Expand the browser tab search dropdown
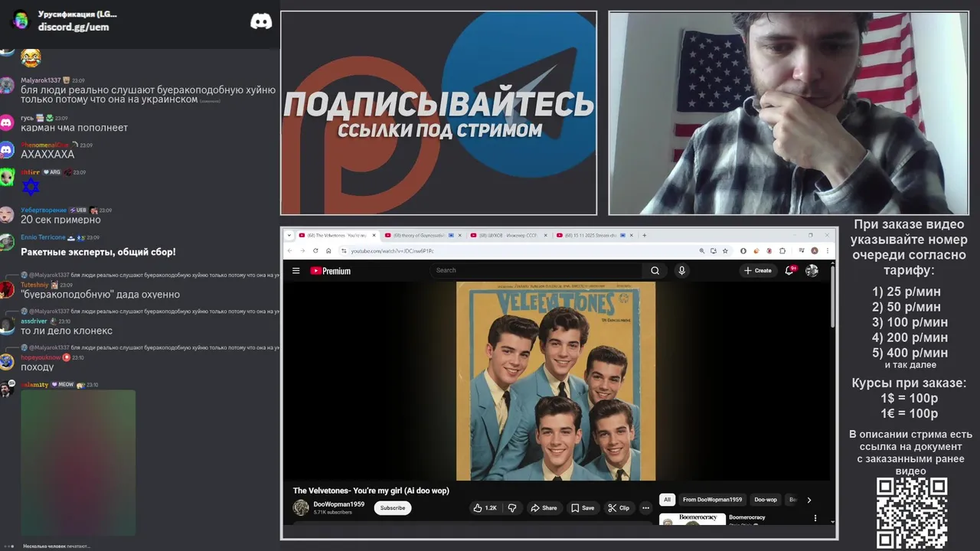The height and width of the screenshot is (551, 980). pyautogui.click(x=289, y=236)
